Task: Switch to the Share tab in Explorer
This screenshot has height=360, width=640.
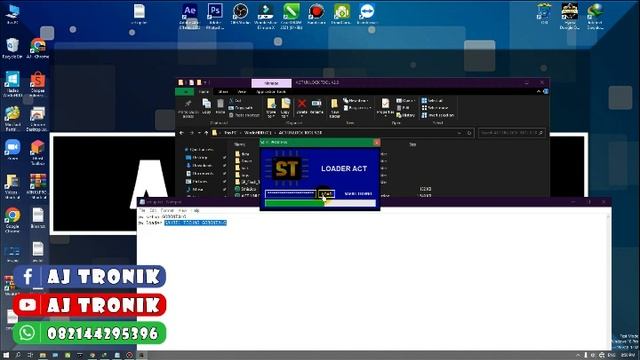Action: click(223, 91)
